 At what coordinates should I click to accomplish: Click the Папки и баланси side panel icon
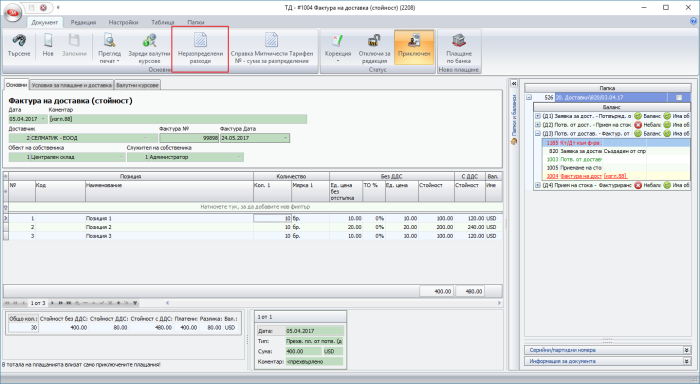click(x=514, y=142)
